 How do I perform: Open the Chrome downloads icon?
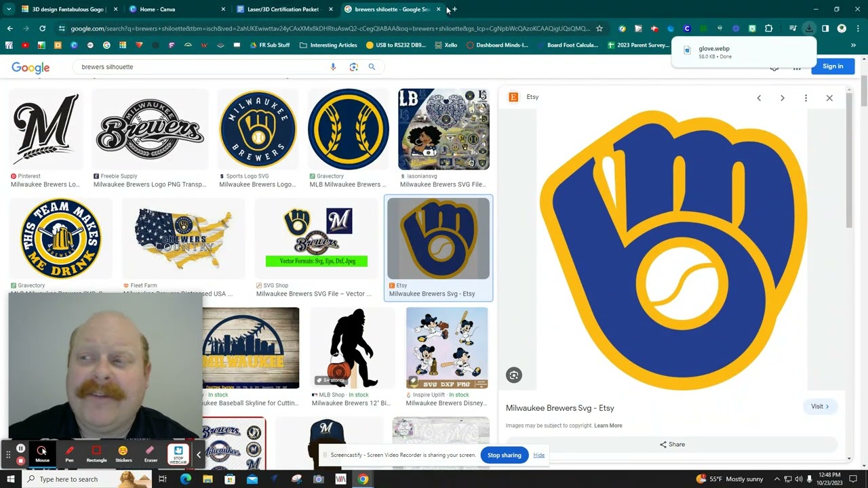tap(809, 28)
